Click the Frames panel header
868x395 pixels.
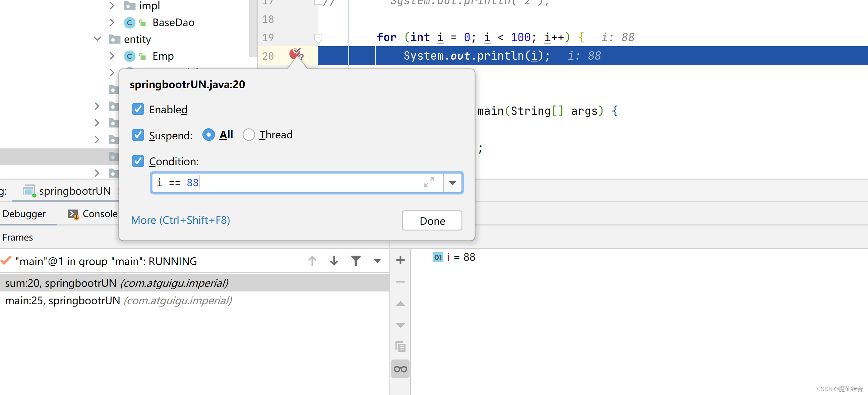tap(17, 238)
